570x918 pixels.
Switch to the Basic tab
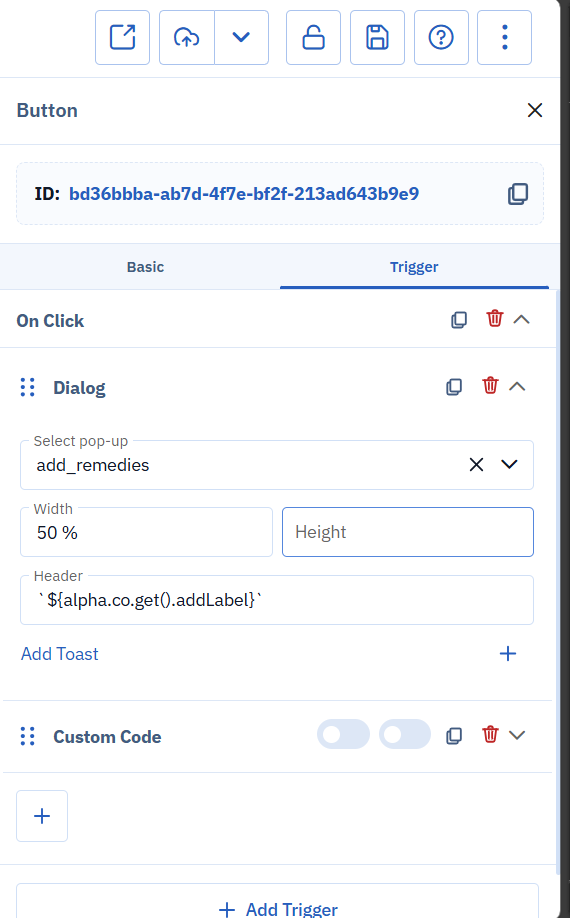coord(145,267)
